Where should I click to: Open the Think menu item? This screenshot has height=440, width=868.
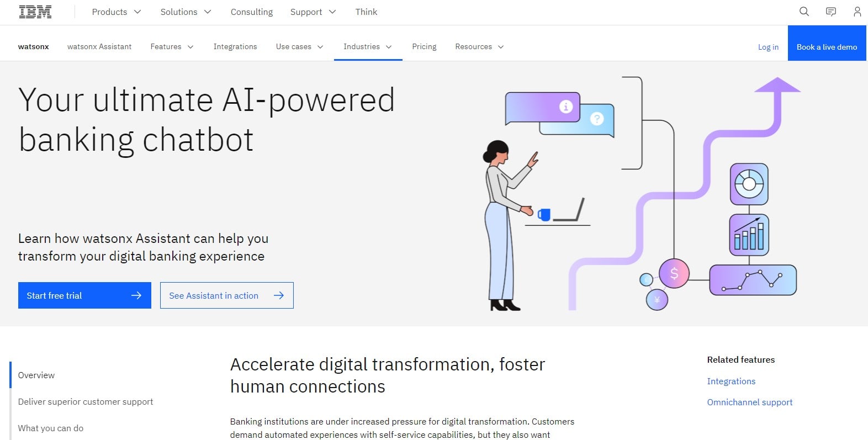(x=366, y=12)
